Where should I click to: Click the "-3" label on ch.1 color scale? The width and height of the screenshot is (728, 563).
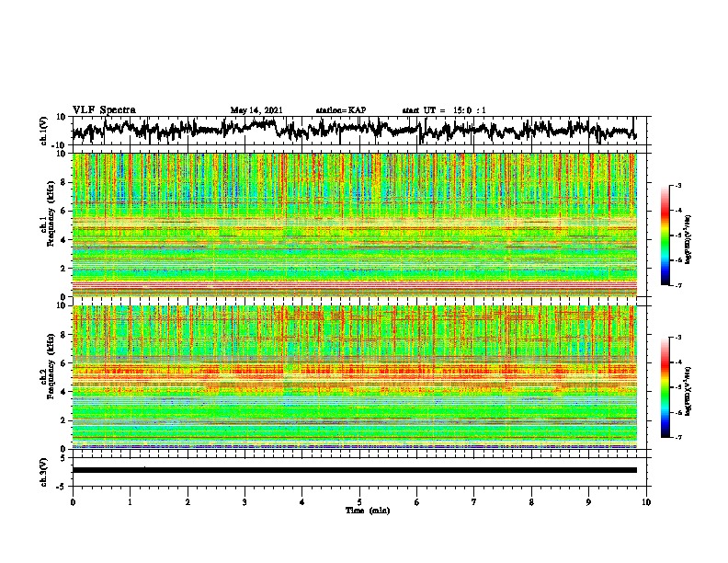[677, 185]
